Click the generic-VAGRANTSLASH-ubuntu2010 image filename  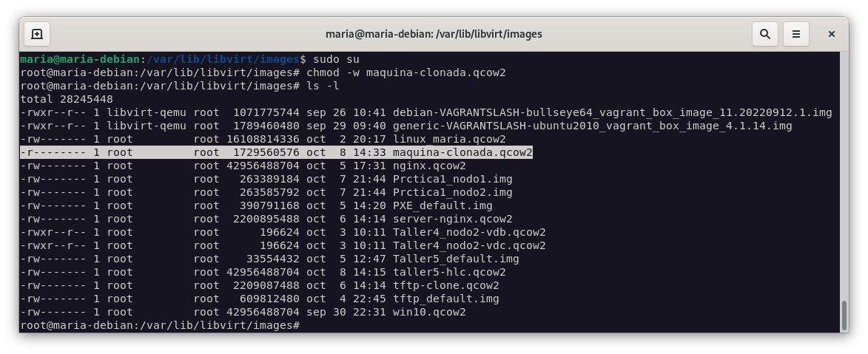coord(592,126)
